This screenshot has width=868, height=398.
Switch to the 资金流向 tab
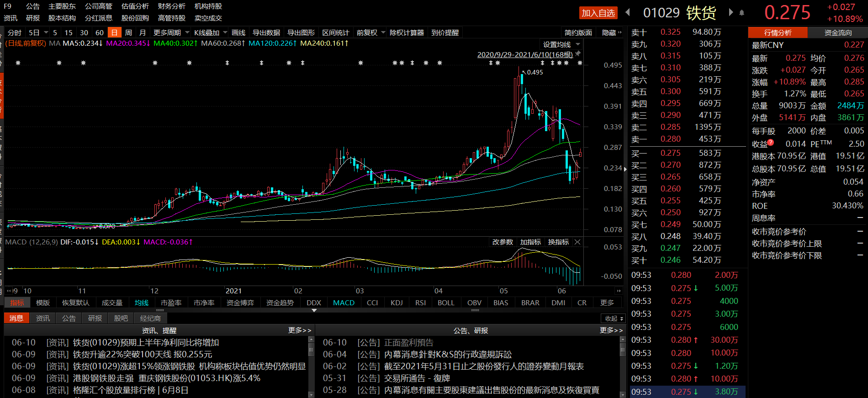(838, 32)
